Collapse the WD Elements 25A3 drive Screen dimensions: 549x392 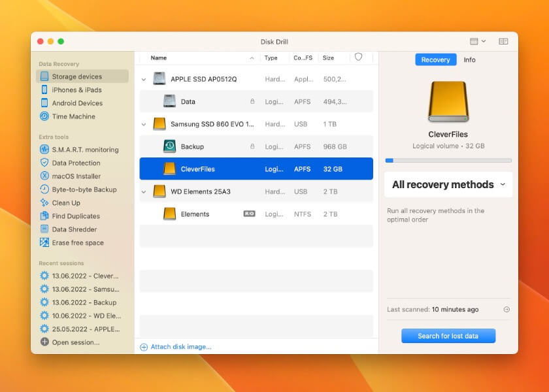click(144, 192)
